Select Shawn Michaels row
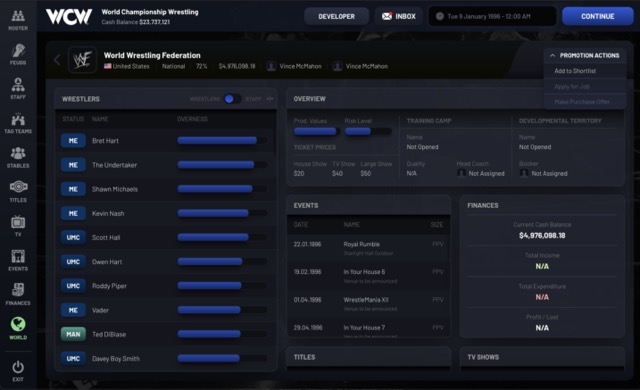The width and height of the screenshot is (640, 390). point(166,189)
